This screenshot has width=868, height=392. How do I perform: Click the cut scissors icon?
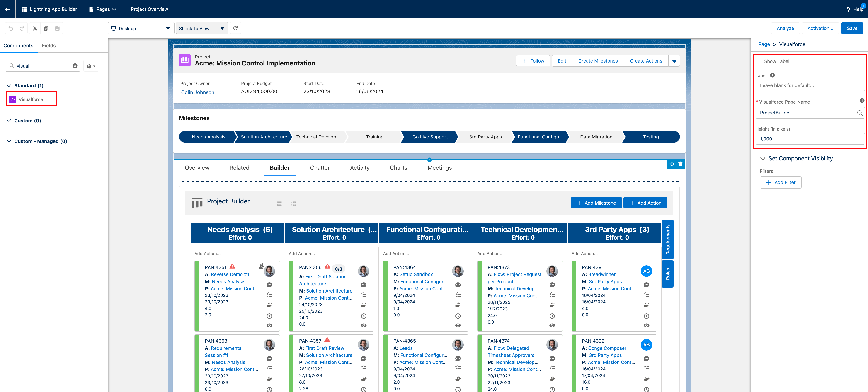tap(35, 28)
